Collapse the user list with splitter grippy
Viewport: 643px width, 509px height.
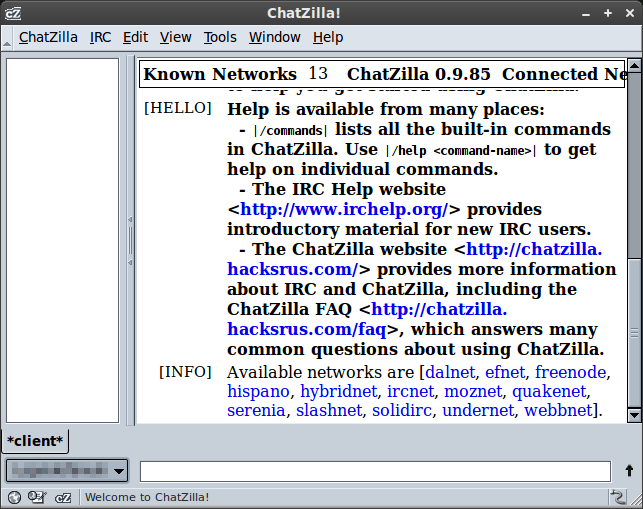[130, 241]
